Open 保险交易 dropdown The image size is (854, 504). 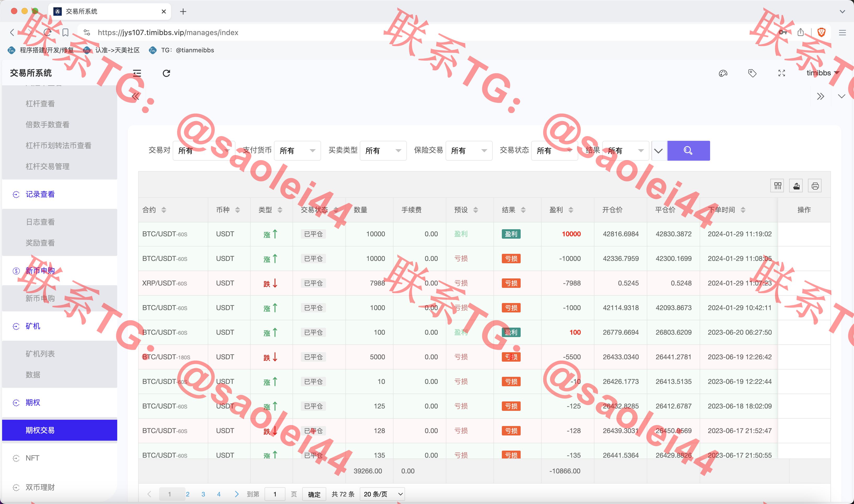[x=469, y=150]
